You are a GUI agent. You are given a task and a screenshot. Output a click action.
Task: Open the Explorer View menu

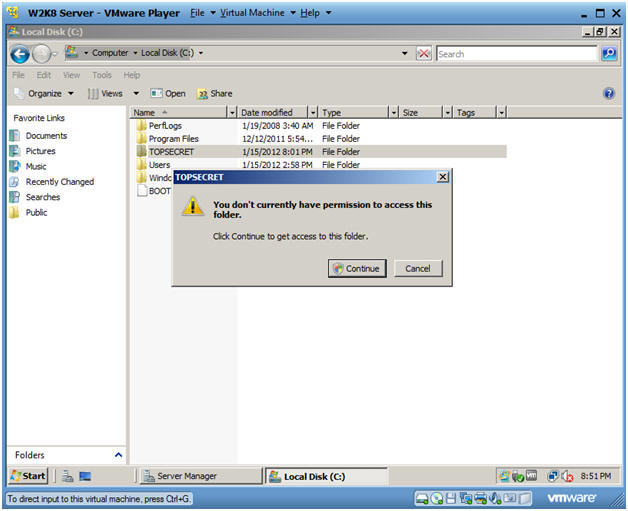(x=71, y=75)
